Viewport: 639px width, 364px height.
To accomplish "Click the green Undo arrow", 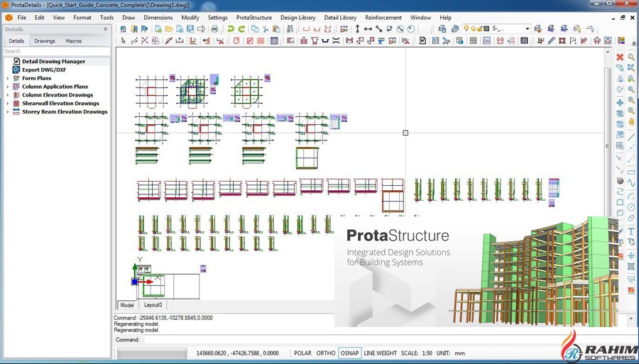I will 230,29.
